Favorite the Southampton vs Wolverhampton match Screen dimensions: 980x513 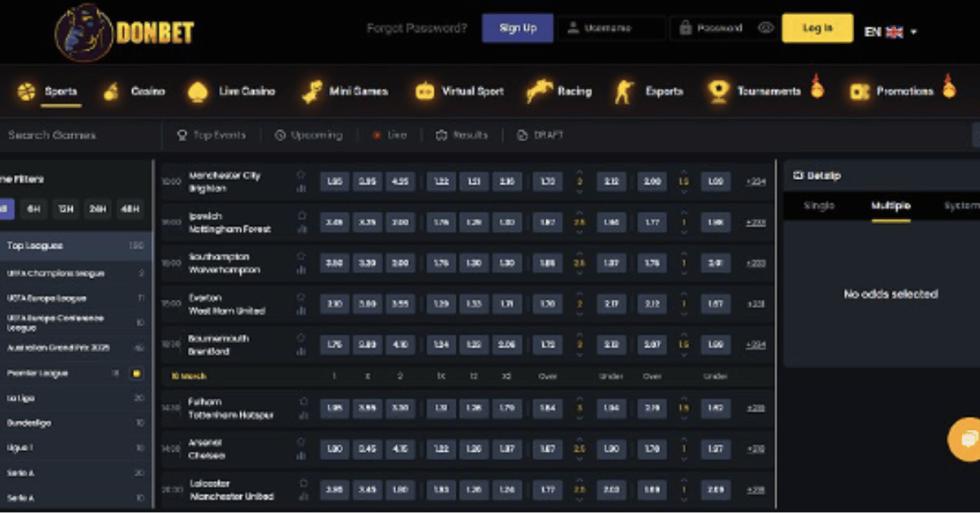(301, 256)
